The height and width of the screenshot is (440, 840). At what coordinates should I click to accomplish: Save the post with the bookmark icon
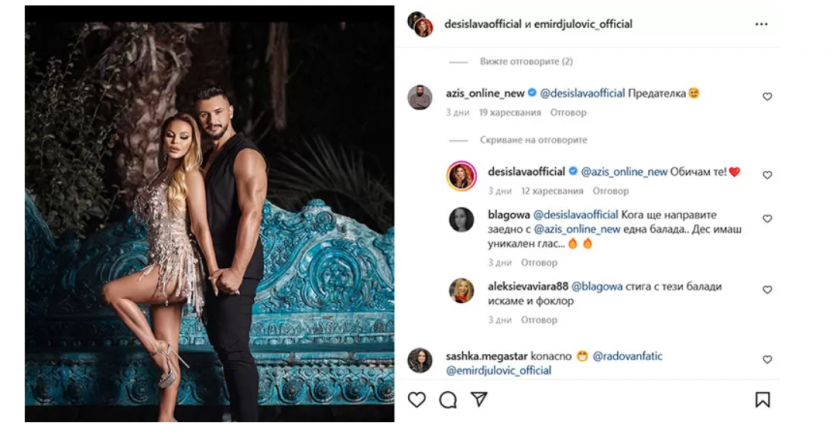pyautogui.click(x=762, y=400)
